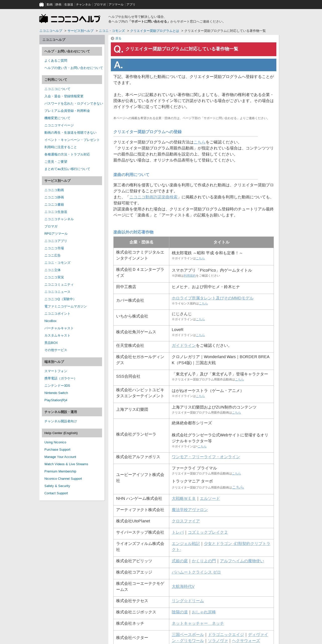The height and width of the screenshot is (644, 322).
Task: Open 機種変更について sidebar link
Action: (57, 118)
